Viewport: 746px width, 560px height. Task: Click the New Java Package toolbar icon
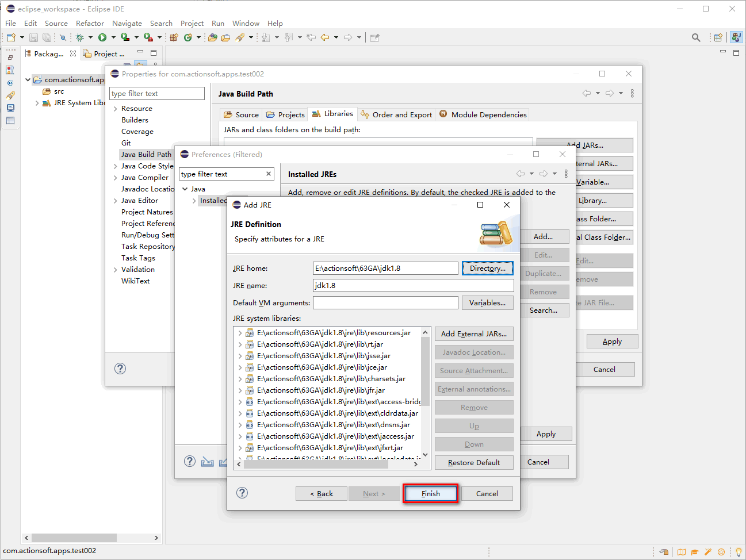point(174,37)
